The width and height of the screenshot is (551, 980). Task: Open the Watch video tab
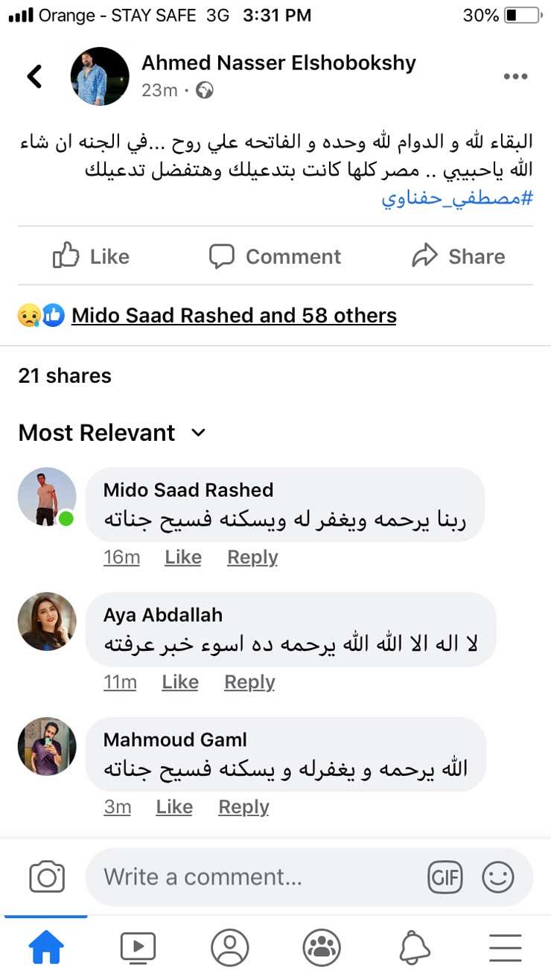point(138,948)
